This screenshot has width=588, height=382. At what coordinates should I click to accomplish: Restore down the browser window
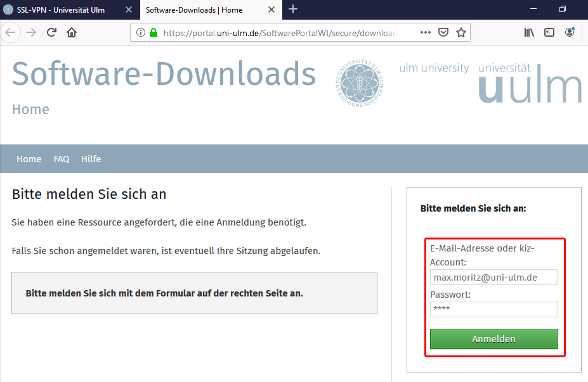coord(562,9)
